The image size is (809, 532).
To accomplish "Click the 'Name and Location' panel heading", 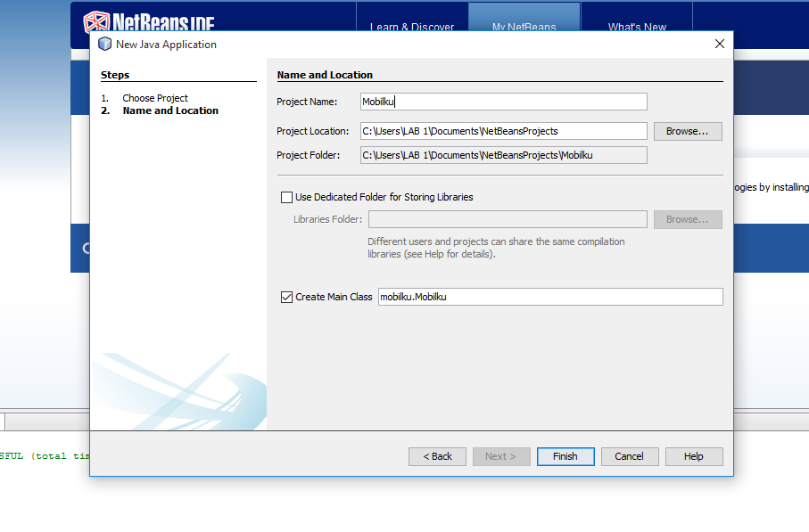I will point(325,75).
